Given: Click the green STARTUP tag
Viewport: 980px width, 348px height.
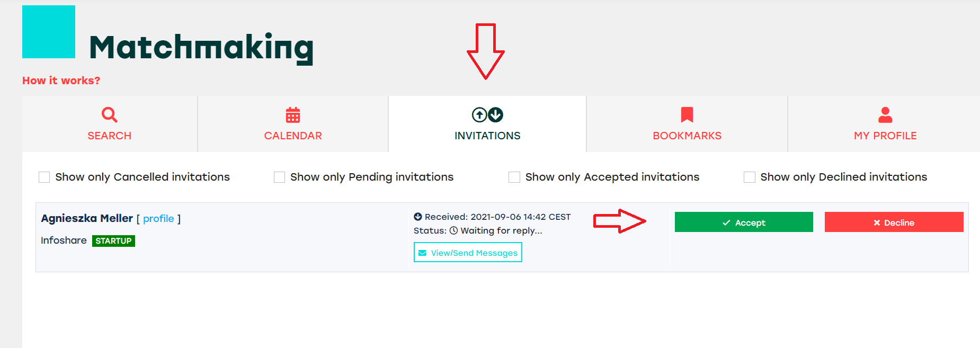Looking at the screenshot, I should pos(113,241).
